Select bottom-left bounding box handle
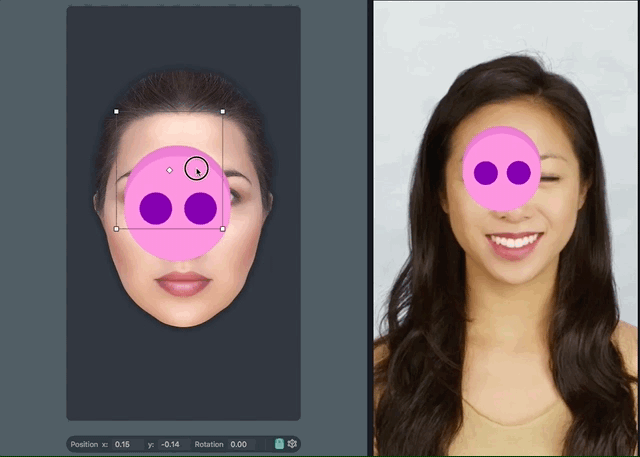 click(x=117, y=229)
